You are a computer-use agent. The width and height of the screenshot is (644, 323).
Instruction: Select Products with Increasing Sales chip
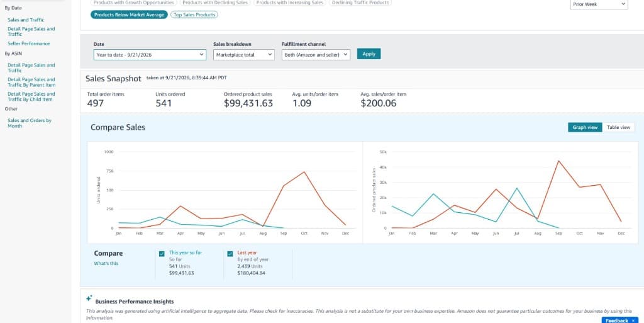coord(289,3)
